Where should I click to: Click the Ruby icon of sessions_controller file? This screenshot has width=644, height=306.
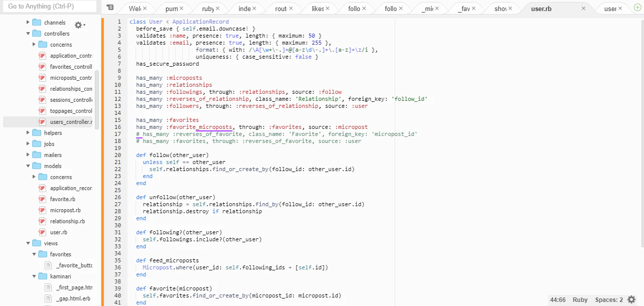(42, 100)
